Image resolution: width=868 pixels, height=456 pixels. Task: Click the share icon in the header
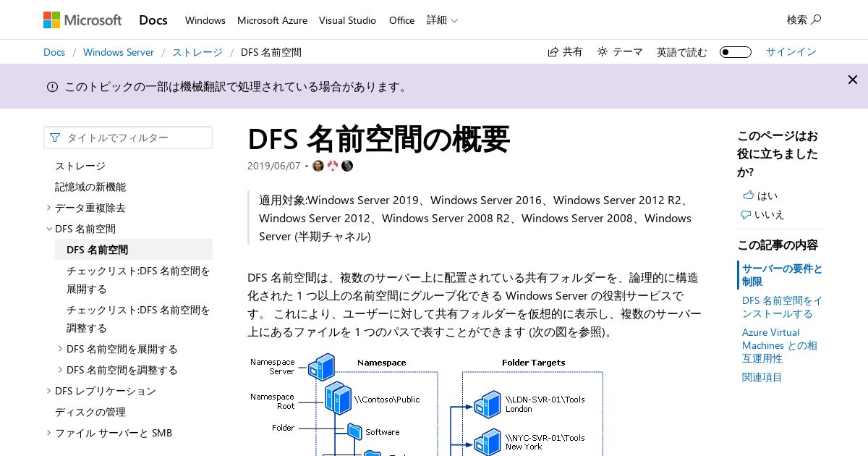coord(553,52)
